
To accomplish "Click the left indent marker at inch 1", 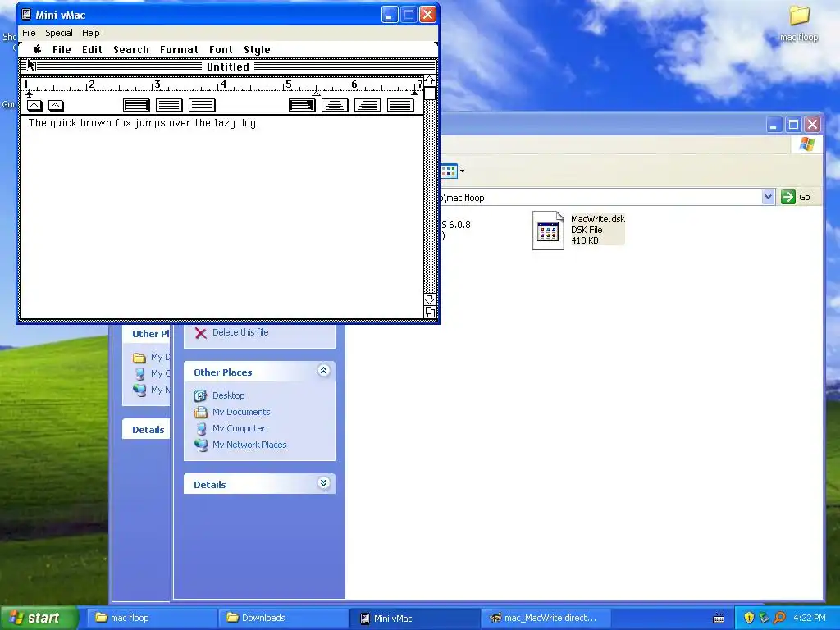I will [x=29, y=94].
